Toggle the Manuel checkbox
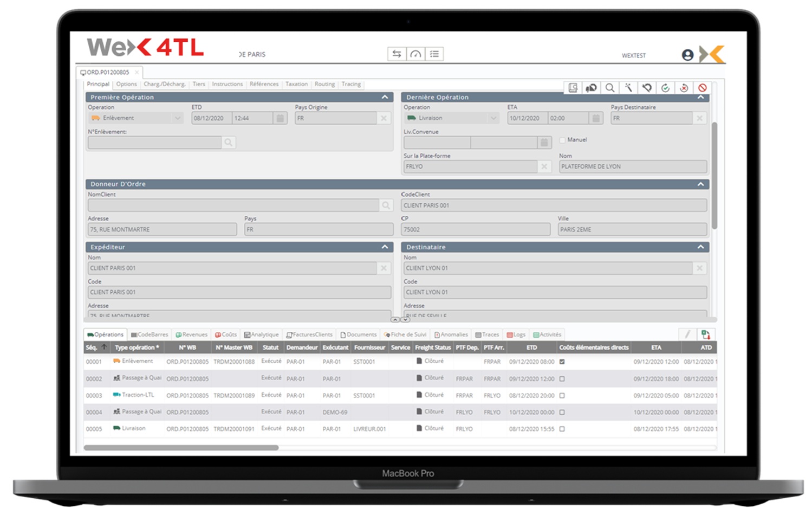Viewport: 812px width, 521px height. pyautogui.click(x=562, y=140)
